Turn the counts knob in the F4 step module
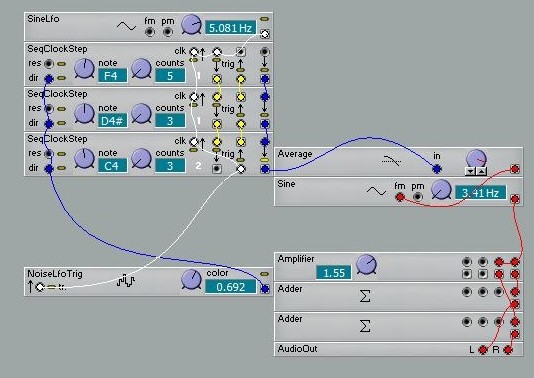Screen dimensions: 534x378 coord(141,68)
